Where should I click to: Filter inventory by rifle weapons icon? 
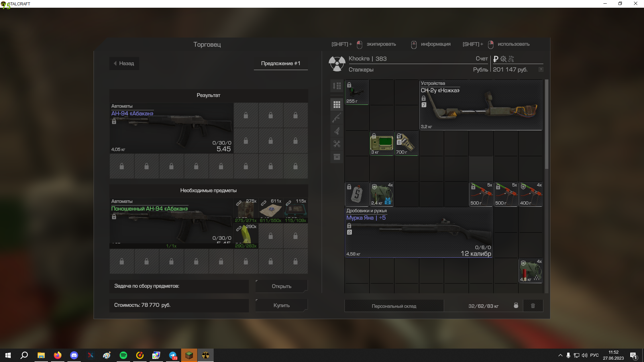click(337, 118)
